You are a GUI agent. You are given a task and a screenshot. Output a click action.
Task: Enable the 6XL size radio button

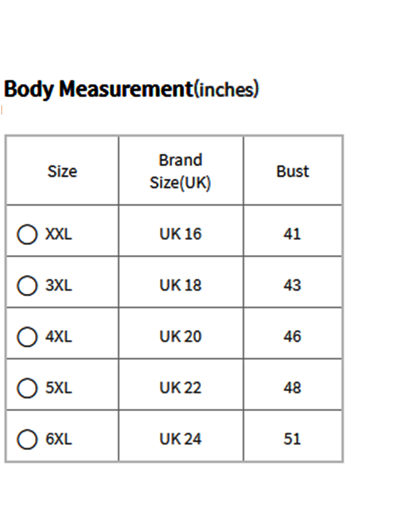coord(27,439)
